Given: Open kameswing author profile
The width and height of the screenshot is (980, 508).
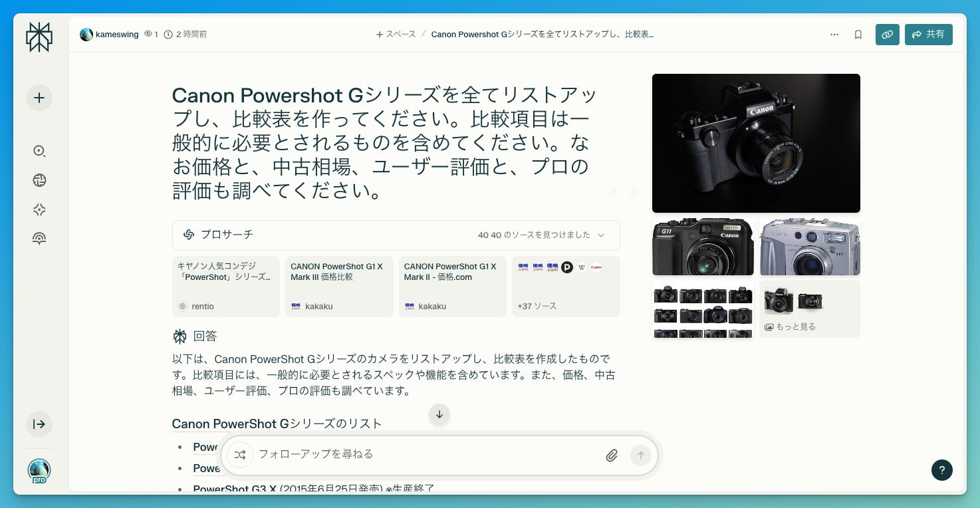Looking at the screenshot, I should point(109,35).
